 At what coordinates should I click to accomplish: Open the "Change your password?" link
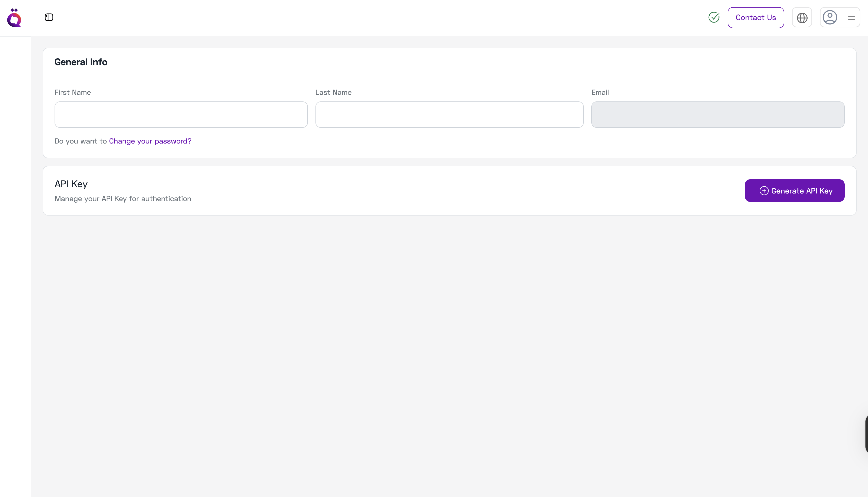[150, 141]
